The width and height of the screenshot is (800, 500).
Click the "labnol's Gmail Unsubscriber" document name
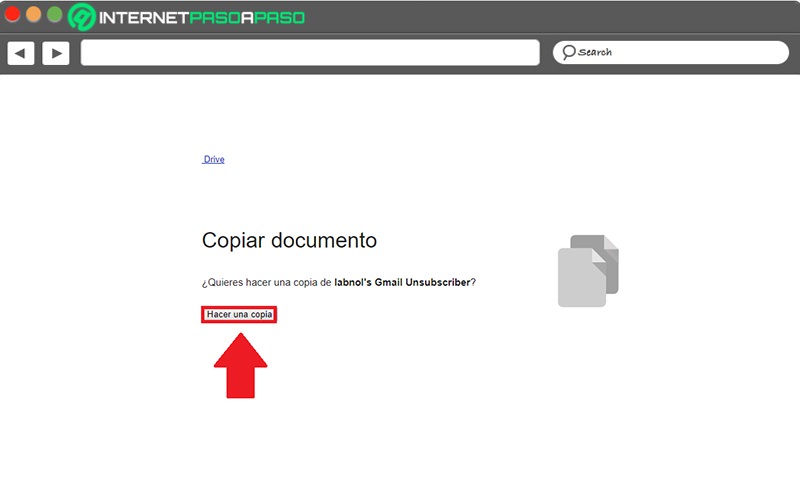coord(402,282)
